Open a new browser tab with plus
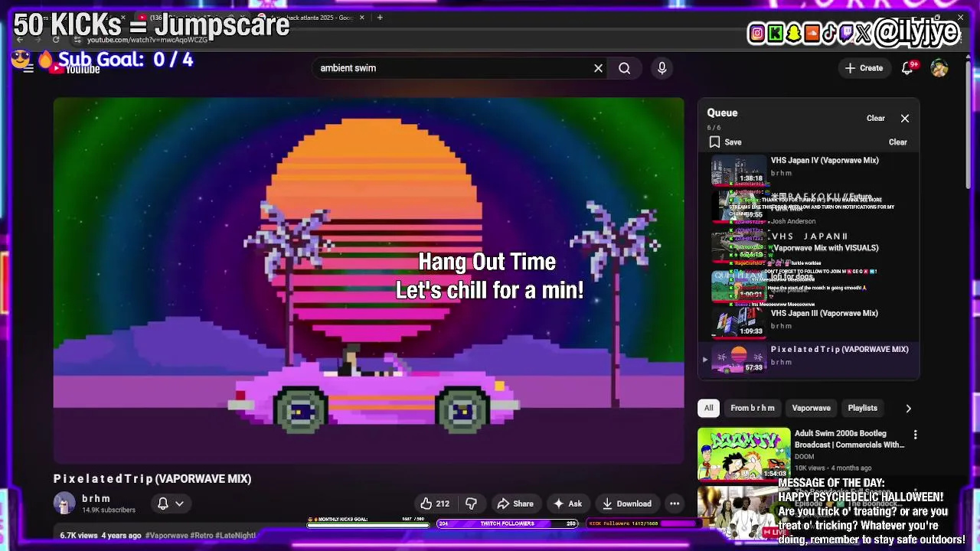 [x=380, y=18]
